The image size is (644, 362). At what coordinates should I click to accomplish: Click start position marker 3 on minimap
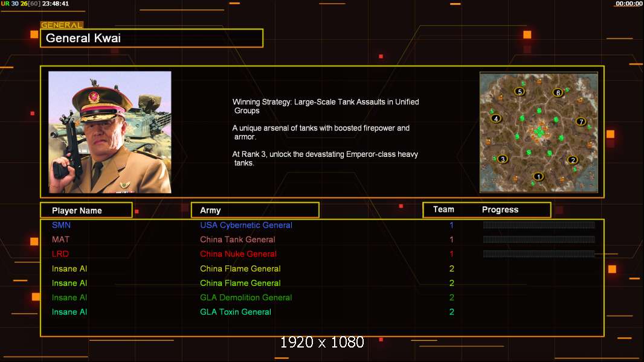502,159
